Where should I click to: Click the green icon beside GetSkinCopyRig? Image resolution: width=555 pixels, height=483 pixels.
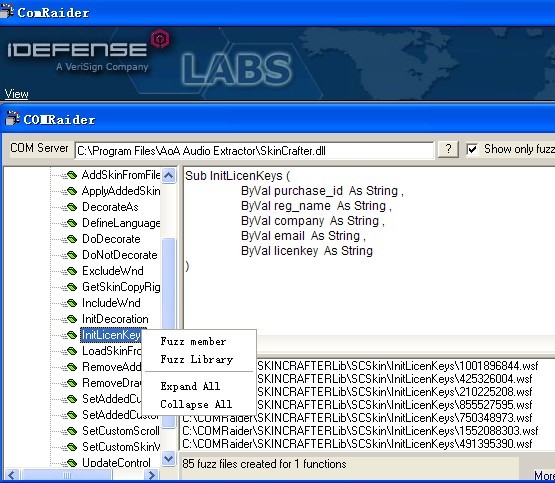click(71, 287)
